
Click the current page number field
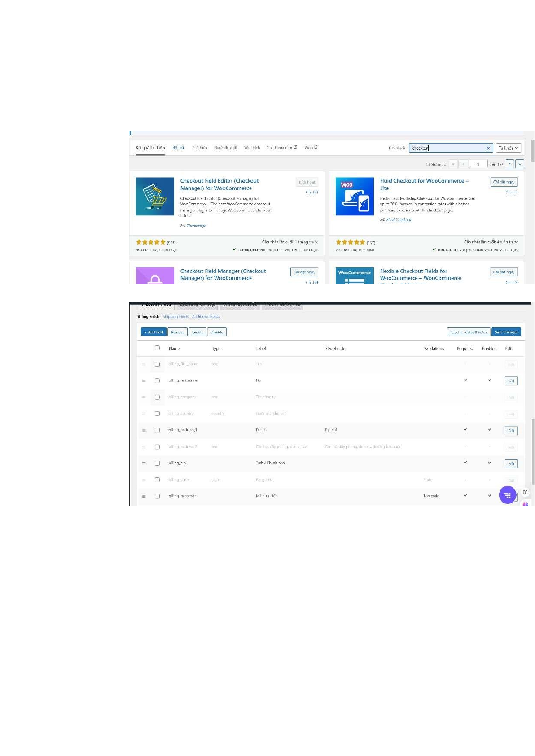click(478, 164)
